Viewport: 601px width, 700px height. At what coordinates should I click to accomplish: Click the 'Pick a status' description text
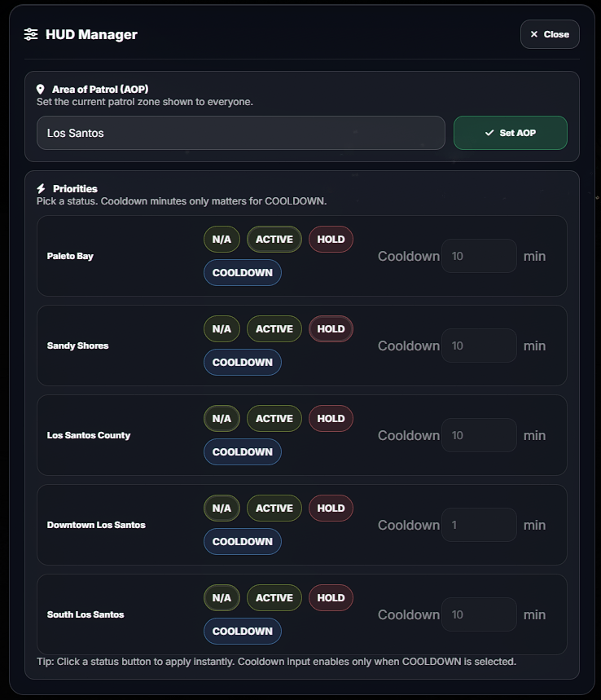click(182, 201)
